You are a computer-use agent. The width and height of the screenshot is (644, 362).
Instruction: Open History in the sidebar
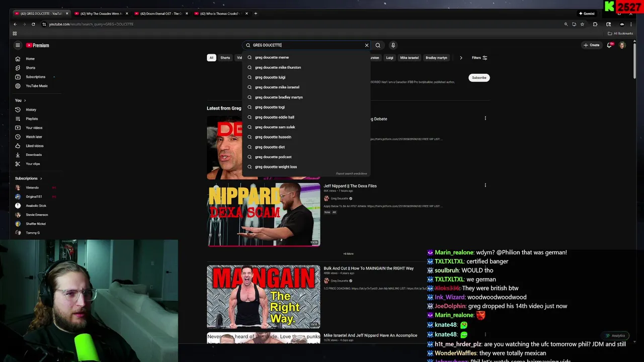(x=31, y=110)
